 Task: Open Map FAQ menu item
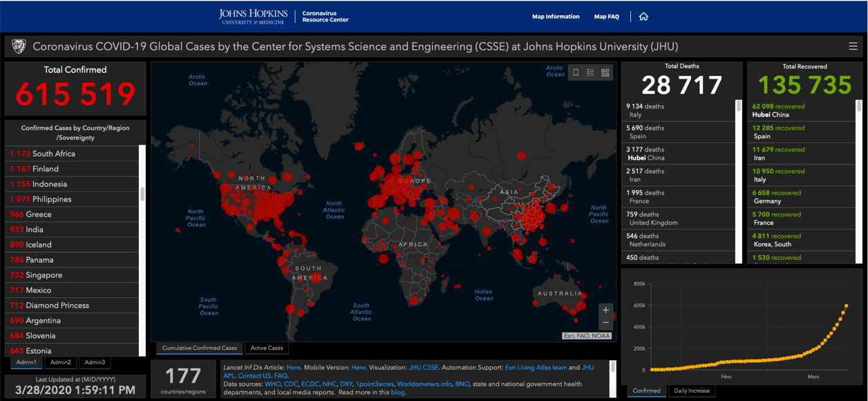pos(606,17)
